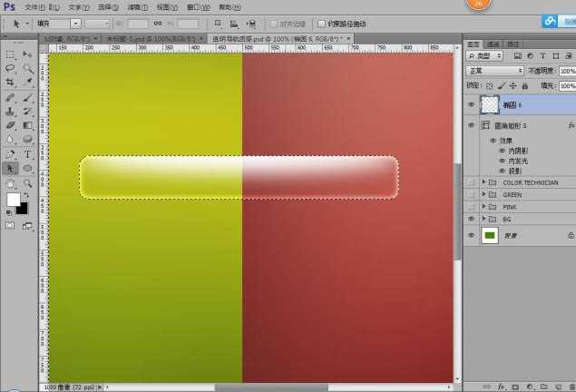576x392 pixels.
Task: Open tool preset picker arrow in options bar
Action: coord(27,24)
